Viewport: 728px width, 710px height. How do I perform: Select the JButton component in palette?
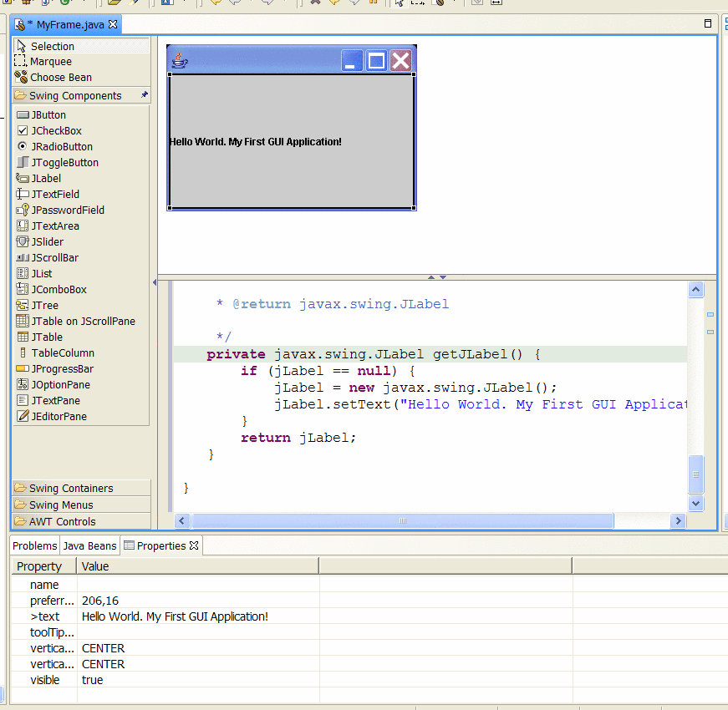point(48,115)
